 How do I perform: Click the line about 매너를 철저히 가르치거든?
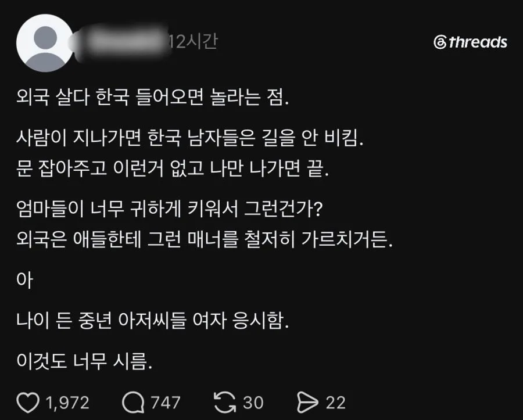[x=205, y=240]
